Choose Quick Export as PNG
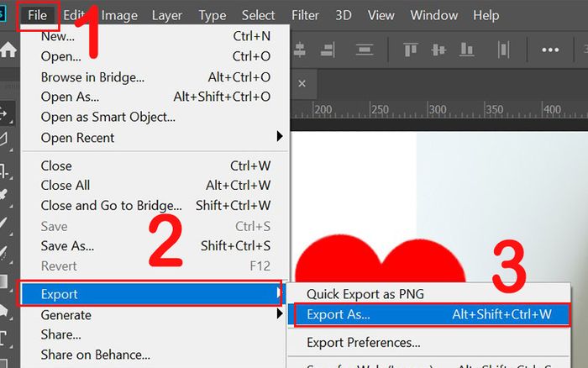The height and width of the screenshot is (368, 588). pos(429,294)
